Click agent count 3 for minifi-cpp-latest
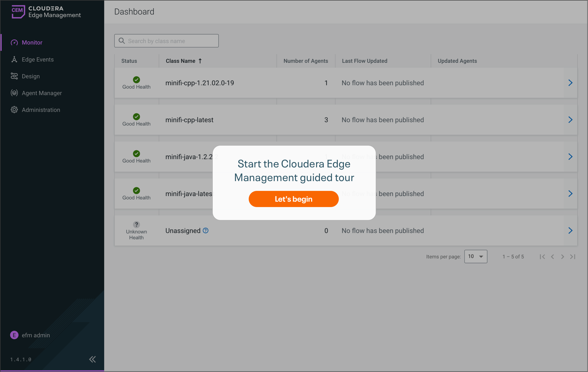The width and height of the screenshot is (588, 372). (x=326, y=120)
